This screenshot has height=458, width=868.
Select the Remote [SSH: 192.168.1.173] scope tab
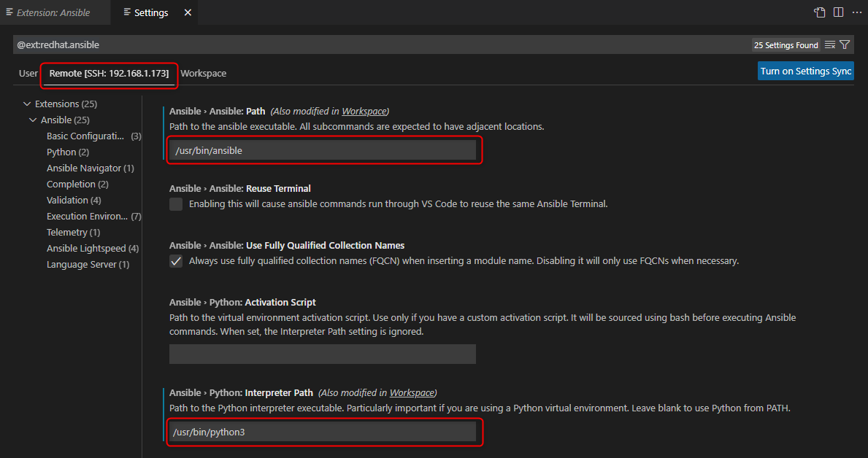[x=109, y=73]
